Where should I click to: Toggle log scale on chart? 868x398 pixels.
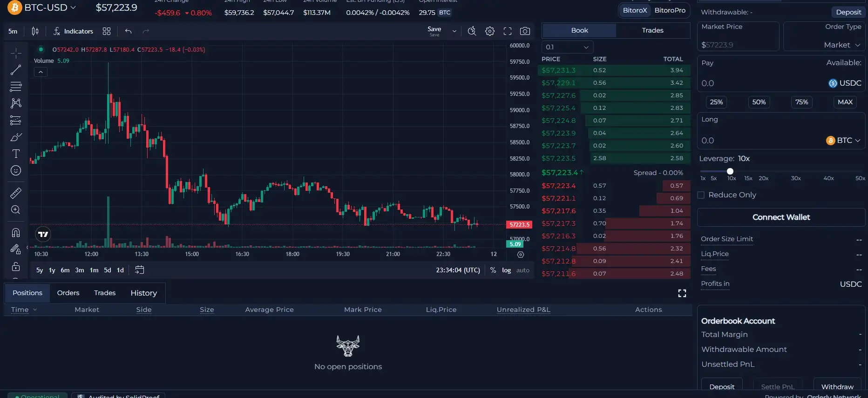pos(506,270)
